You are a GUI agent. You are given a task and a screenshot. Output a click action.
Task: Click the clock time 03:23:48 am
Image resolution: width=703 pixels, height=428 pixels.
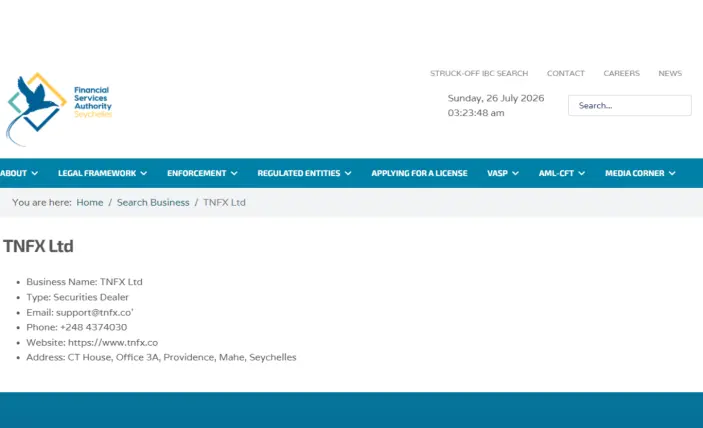[x=476, y=113]
